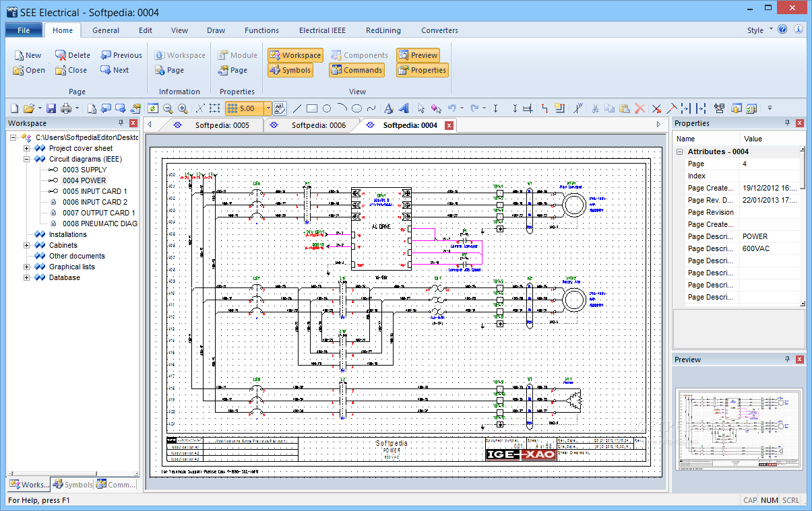Click the zoom out magnifier icon

(168, 108)
